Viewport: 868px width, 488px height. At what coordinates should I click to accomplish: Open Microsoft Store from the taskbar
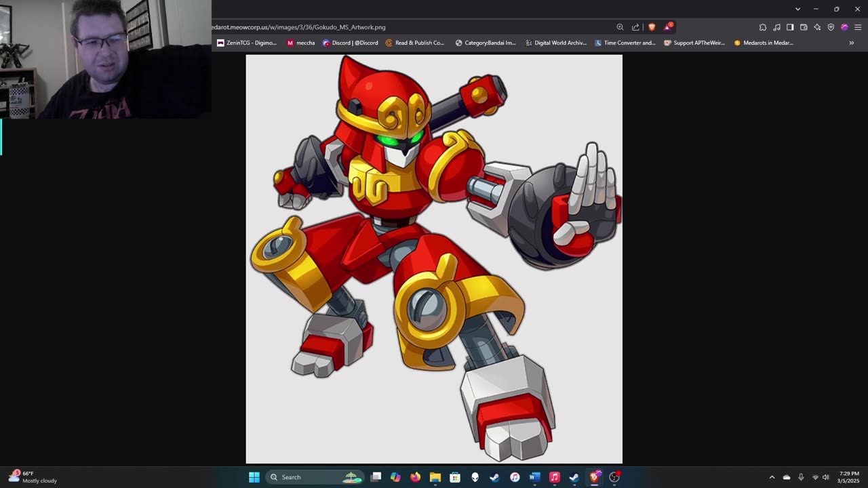point(455,477)
